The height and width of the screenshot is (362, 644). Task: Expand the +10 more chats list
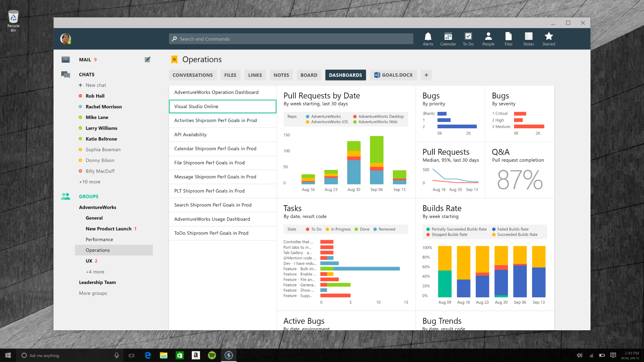[90, 182]
